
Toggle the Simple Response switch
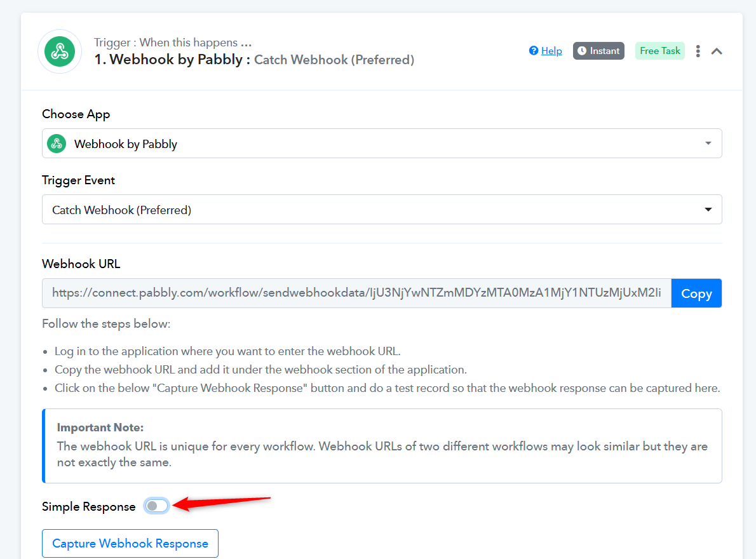[157, 506]
